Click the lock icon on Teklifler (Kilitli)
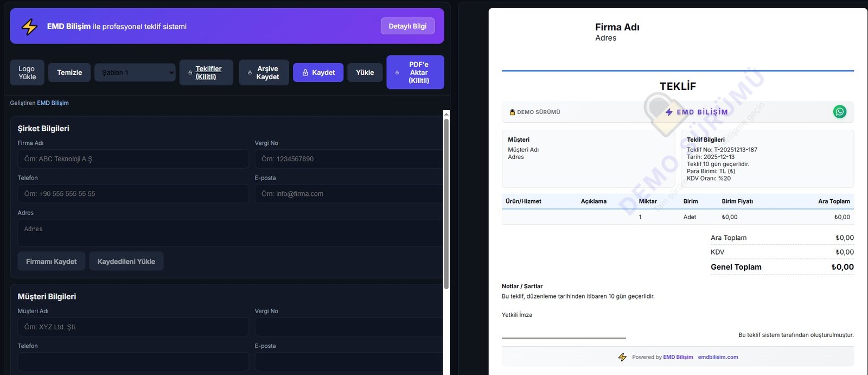Screen dimensions: 868x375 tap(190, 73)
